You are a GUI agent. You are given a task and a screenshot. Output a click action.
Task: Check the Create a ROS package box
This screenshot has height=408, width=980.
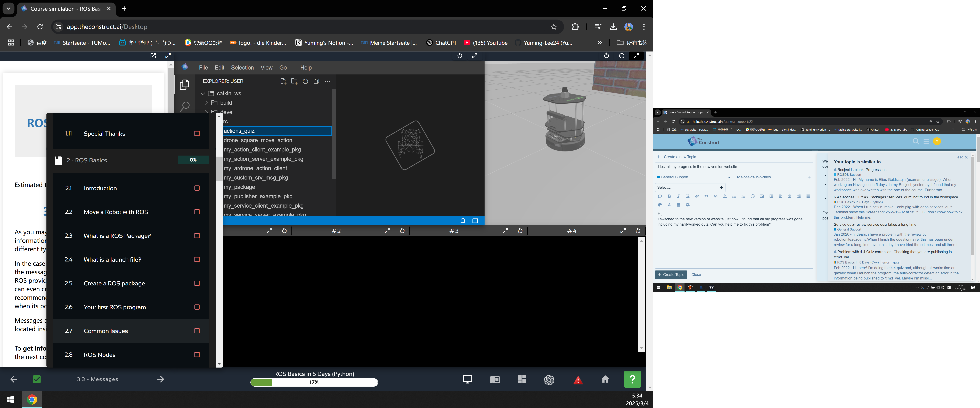(x=197, y=283)
